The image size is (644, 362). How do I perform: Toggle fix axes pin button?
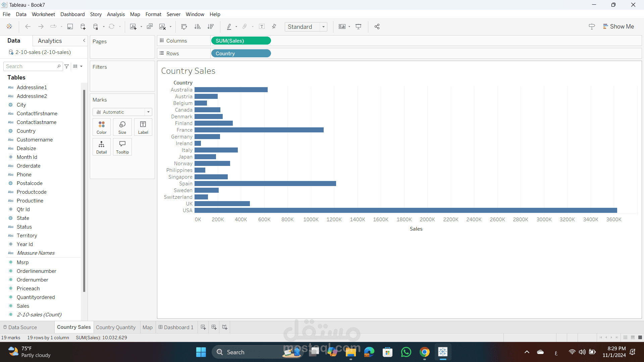coord(274,26)
